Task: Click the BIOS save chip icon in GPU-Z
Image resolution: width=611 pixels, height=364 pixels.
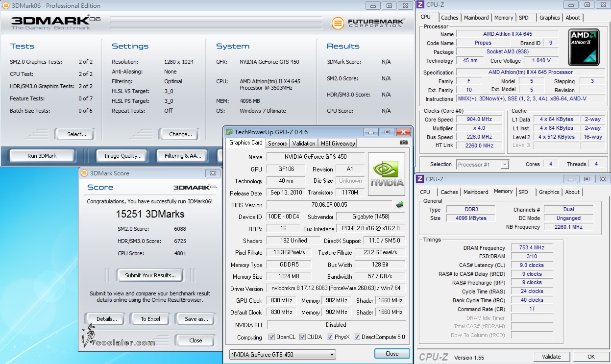Action: 400,205
